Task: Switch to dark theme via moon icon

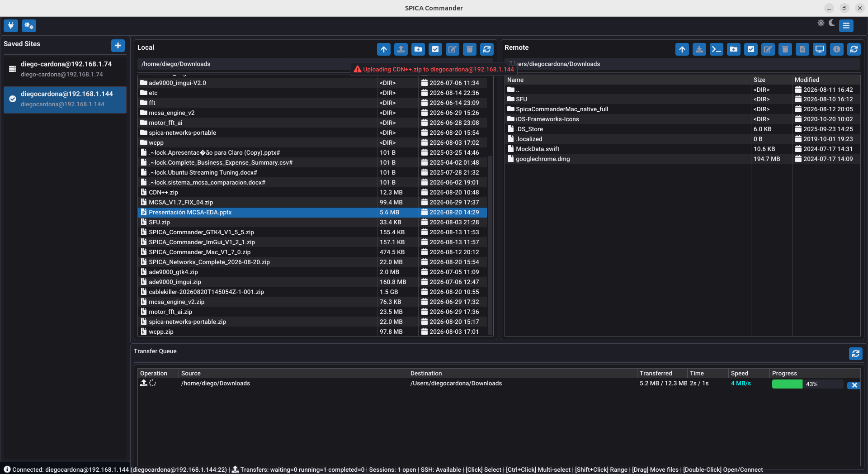Action: click(832, 23)
